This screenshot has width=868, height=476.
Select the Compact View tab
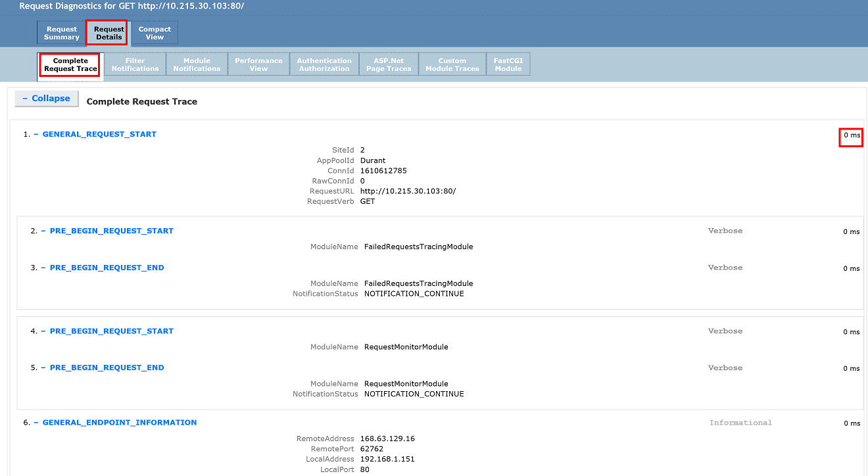(155, 33)
